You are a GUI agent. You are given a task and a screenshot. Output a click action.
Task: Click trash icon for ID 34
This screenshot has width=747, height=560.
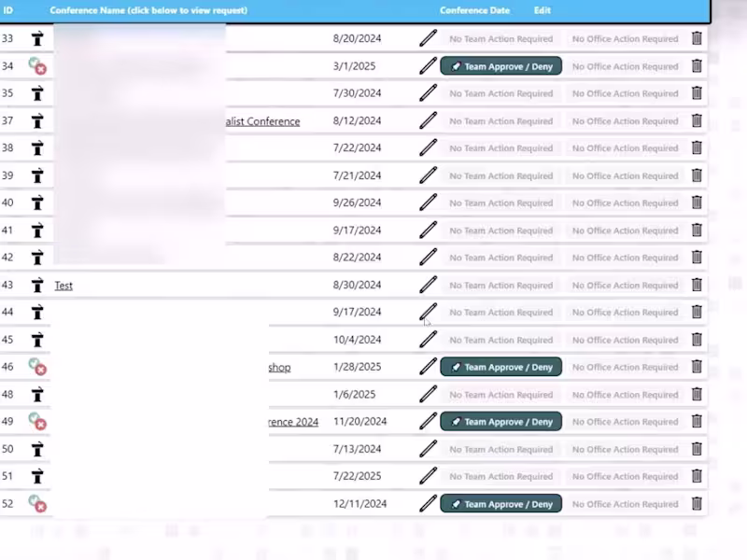click(x=697, y=65)
